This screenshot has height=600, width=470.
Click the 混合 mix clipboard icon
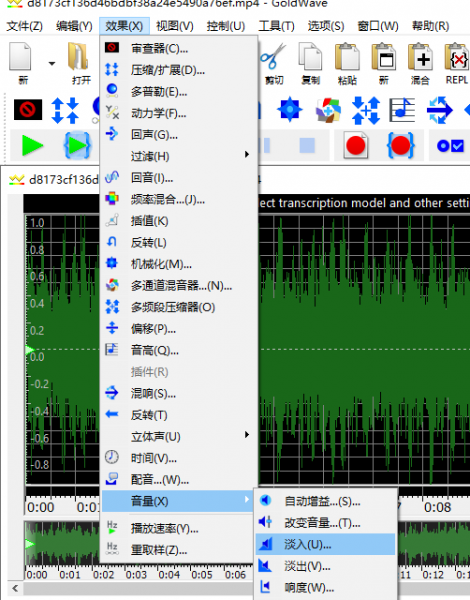pos(420,57)
